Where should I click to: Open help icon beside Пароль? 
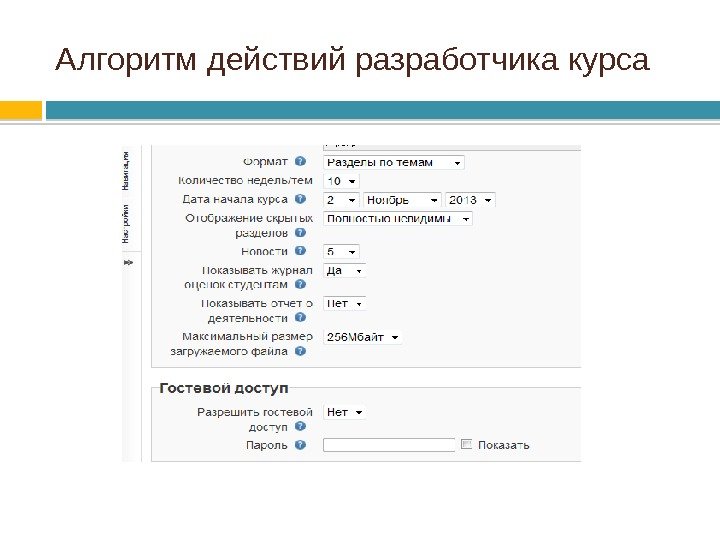300,444
